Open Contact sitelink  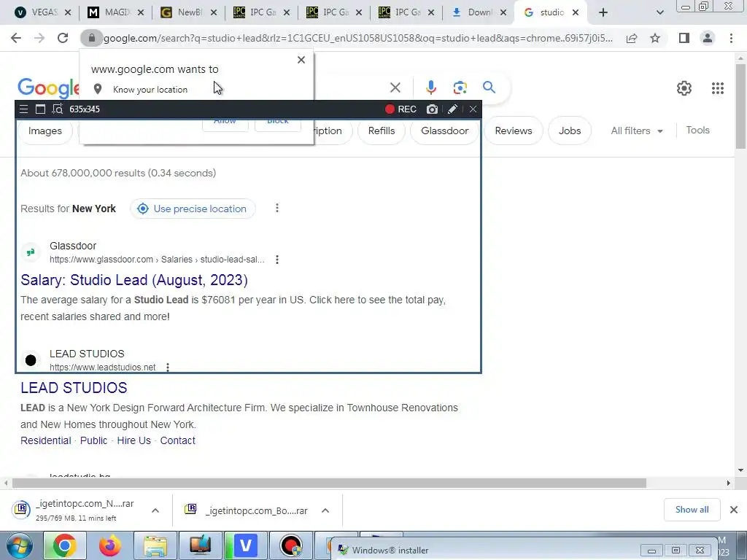(x=178, y=440)
